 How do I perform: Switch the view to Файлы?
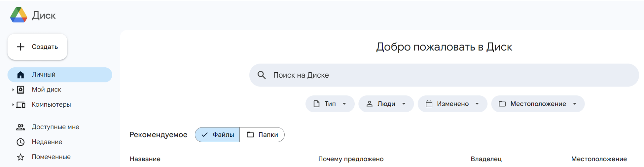(x=217, y=135)
